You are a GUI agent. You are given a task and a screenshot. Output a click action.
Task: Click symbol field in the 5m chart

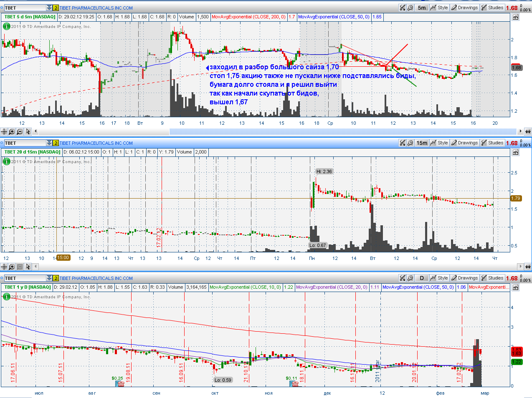[x=25, y=8]
